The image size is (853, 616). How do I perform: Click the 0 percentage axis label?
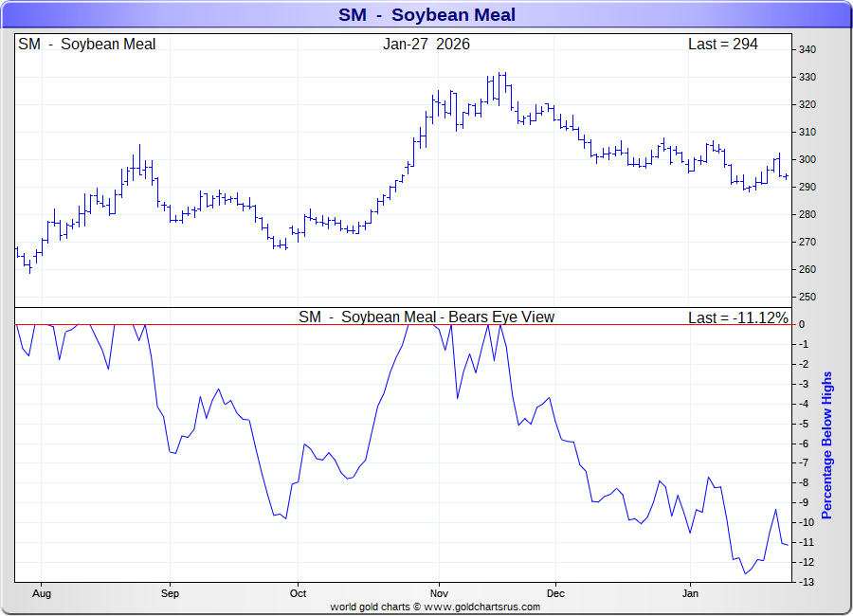(802, 325)
